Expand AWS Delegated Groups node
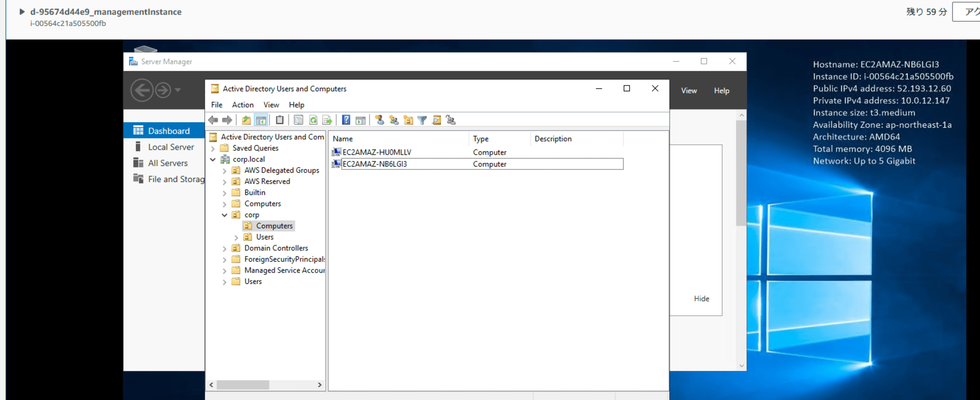 224,171
